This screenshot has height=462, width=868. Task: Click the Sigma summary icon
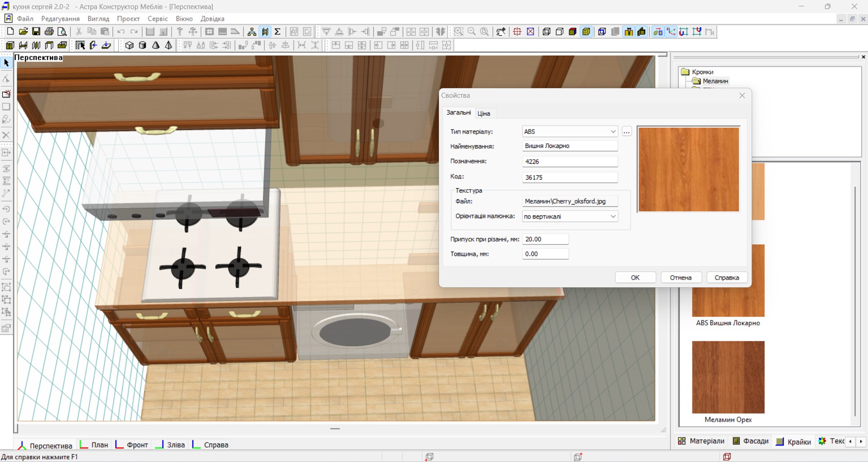point(278,32)
